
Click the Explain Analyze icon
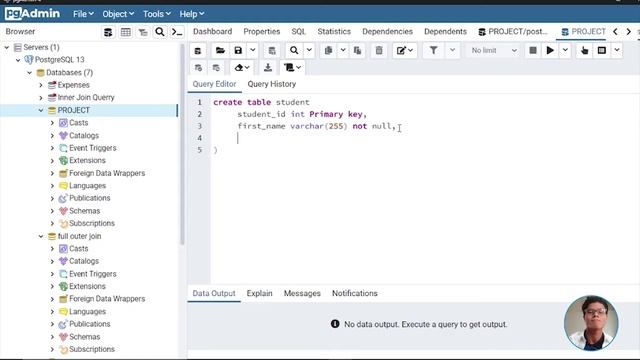(602, 51)
